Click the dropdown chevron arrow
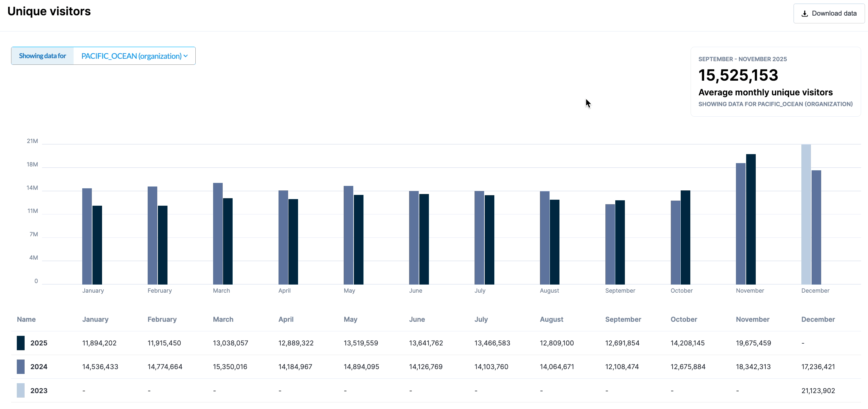This screenshot has width=868, height=409. tap(186, 56)
